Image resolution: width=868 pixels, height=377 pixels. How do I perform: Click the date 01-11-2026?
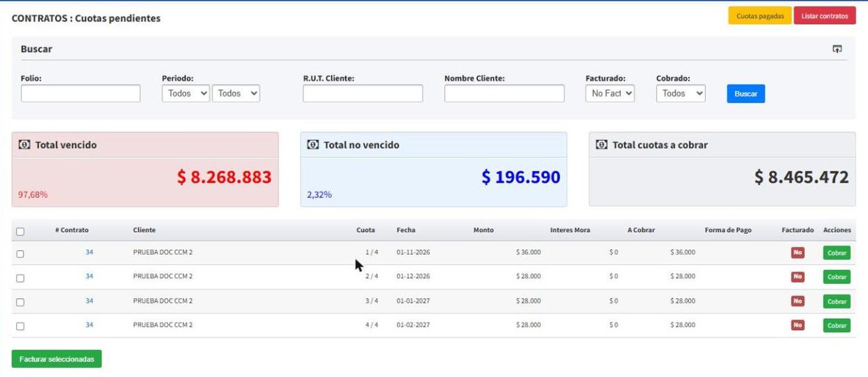[413, 252]
